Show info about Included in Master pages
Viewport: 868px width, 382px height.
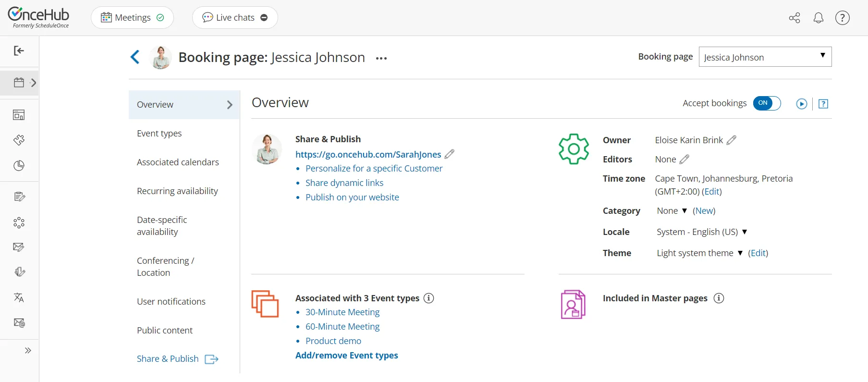(719, 298)
